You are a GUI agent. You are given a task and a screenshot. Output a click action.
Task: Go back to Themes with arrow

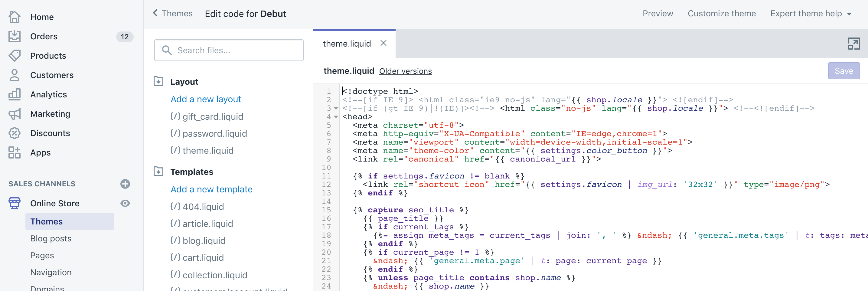[155, 13]
